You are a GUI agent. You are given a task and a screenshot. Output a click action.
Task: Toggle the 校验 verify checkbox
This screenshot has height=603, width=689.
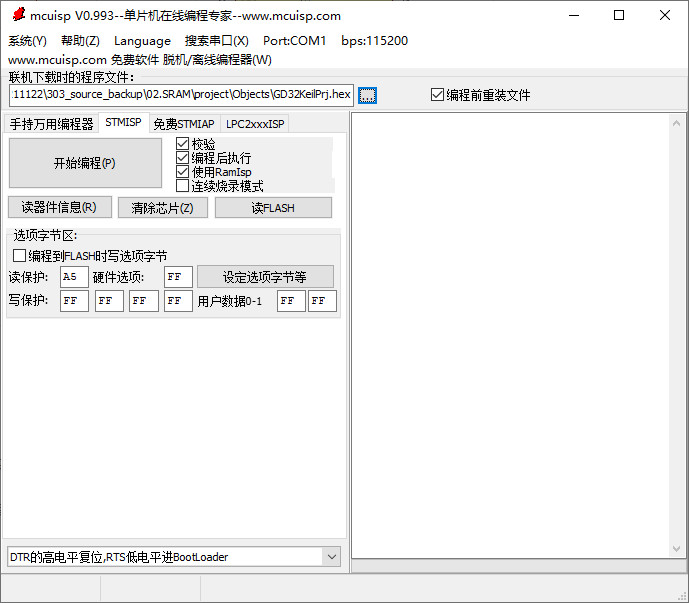click(182, 144)
